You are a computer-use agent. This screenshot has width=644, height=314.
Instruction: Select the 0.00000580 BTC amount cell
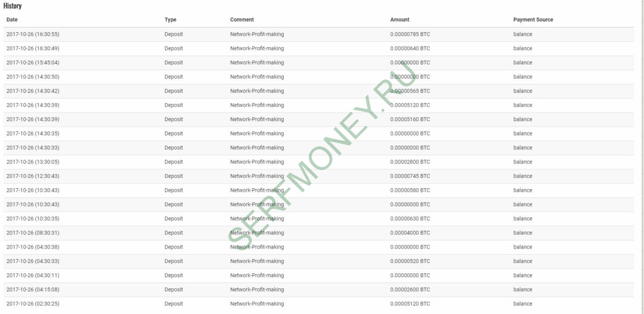(410, 190)
